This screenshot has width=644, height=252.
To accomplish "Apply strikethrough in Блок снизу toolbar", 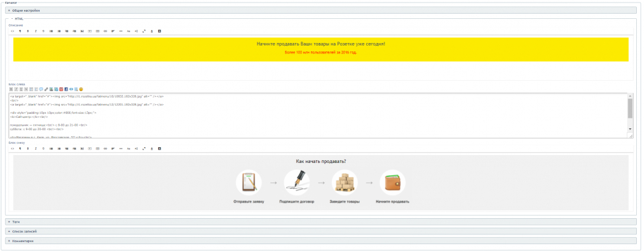I will click(x=43, y=148).
